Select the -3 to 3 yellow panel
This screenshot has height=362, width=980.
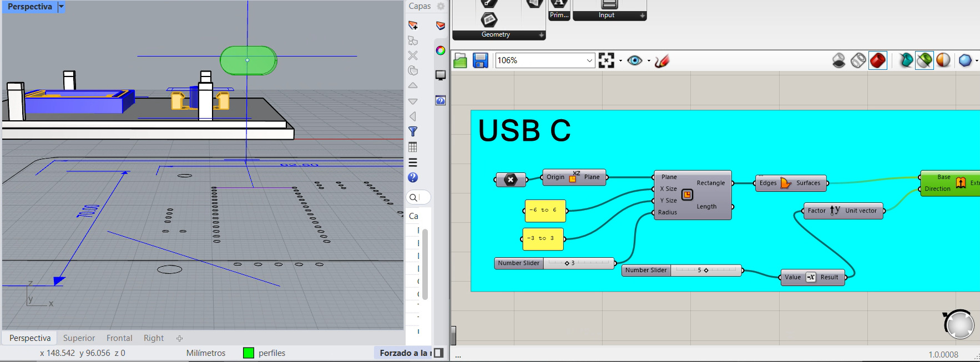pos(543,239)
